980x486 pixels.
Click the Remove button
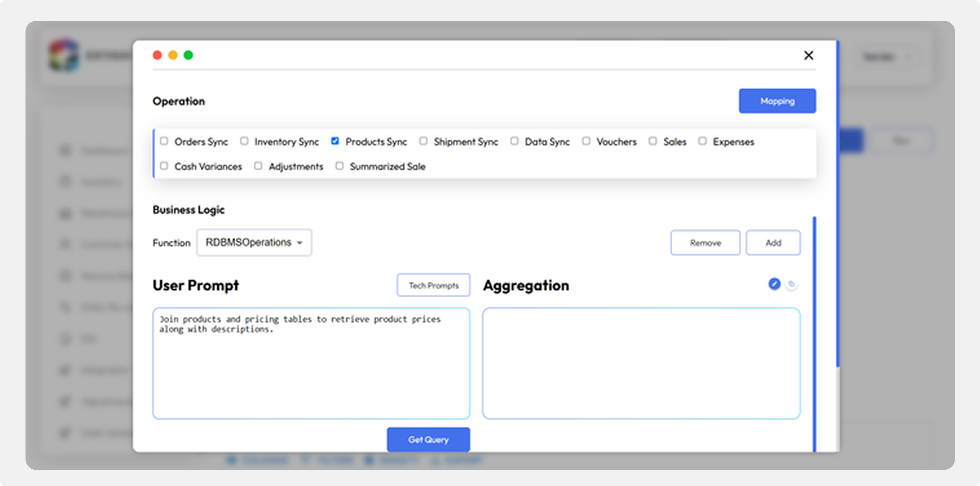coord(705,243)
